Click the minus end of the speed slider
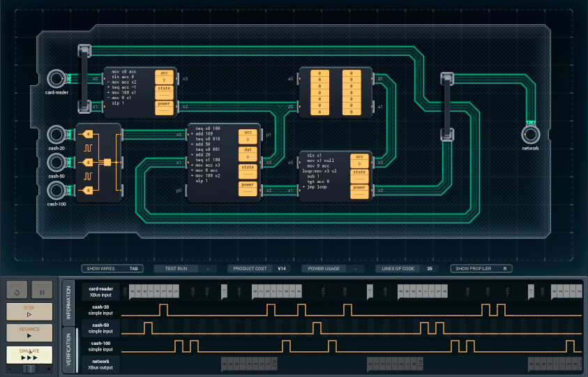 point(9,369)
